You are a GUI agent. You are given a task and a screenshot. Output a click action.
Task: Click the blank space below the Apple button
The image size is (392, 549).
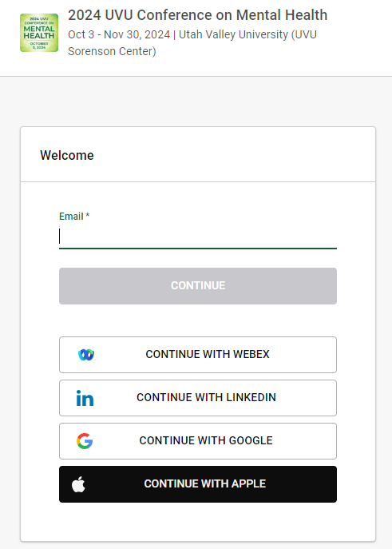(198, 522)
